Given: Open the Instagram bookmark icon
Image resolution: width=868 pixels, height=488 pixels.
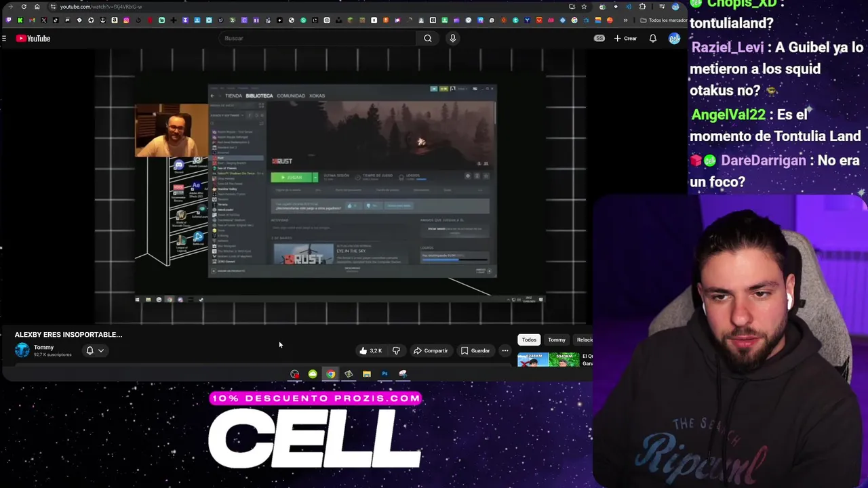Looking at the screenshot, I should pos(126,20).
